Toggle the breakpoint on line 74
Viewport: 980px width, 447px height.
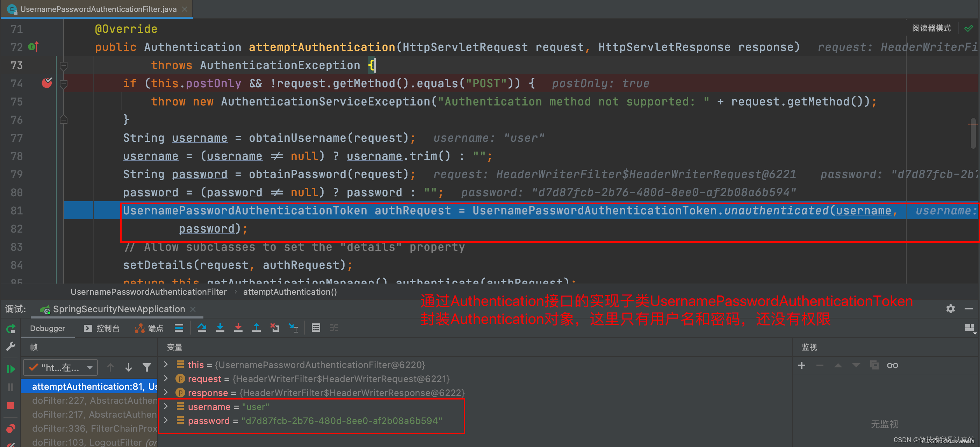pos(47,83)
